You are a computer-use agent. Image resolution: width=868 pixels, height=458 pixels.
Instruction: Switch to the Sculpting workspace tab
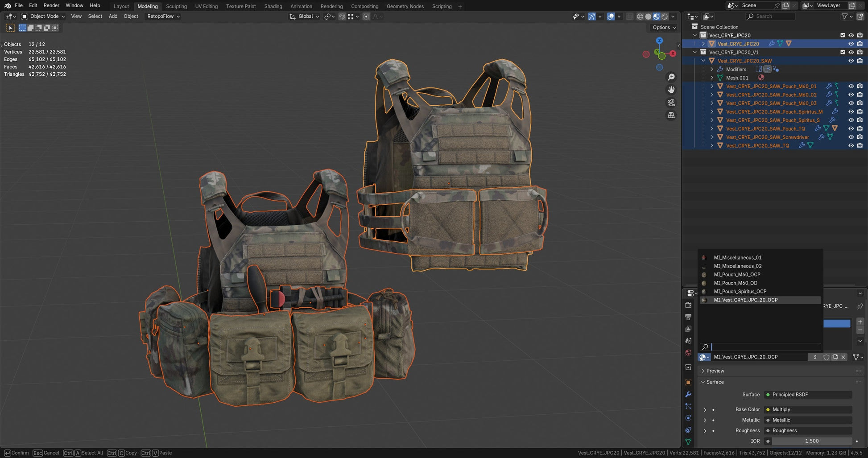176,6
